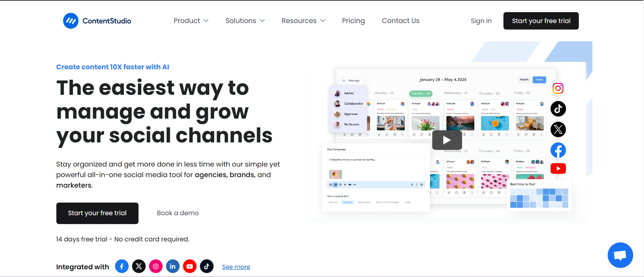Open the Instagram integration icon
The width and height of the screenshot is (644, 277).
156,267
